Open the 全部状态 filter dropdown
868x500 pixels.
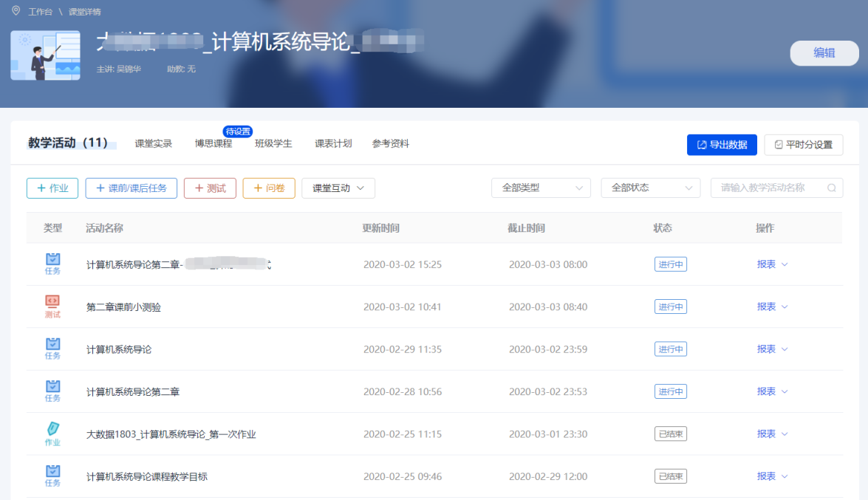point(650,188)
